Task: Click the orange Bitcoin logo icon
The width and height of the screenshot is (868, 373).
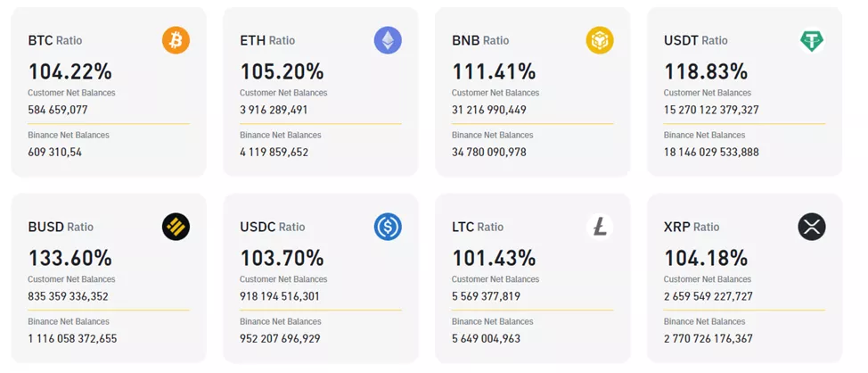Action: pos(176,40)
